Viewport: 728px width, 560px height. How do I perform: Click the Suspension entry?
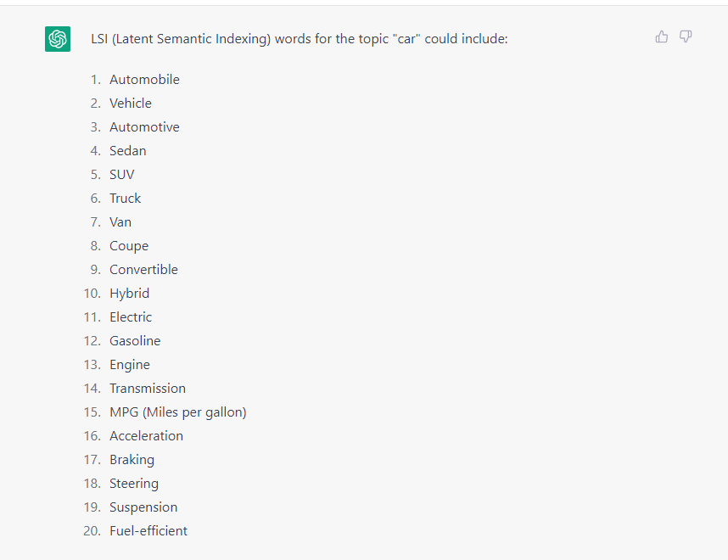(x=143, y=507)
